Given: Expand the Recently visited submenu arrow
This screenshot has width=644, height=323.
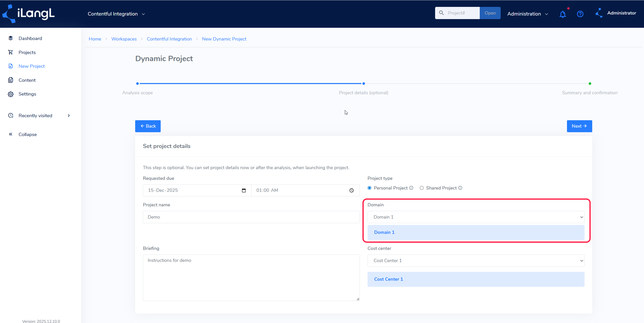Looking at the screenshot, I should click(69, 116).
